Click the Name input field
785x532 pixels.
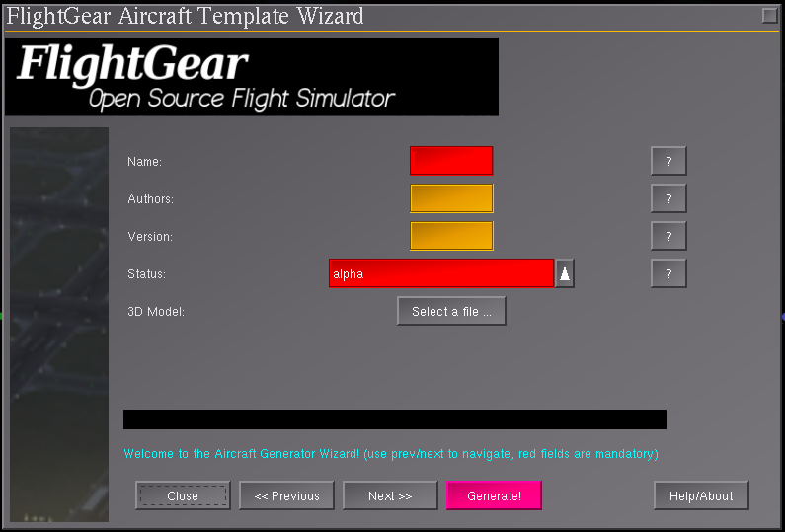click(x=451, y=161)
